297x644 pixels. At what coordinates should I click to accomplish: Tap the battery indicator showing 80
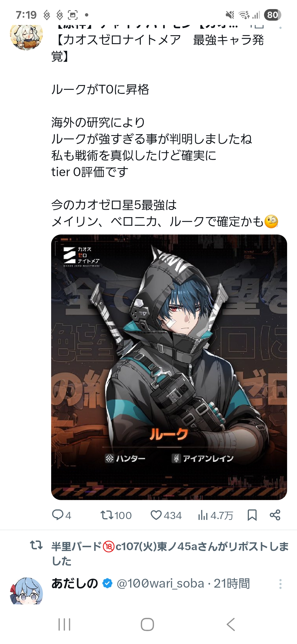coord(272,15)
